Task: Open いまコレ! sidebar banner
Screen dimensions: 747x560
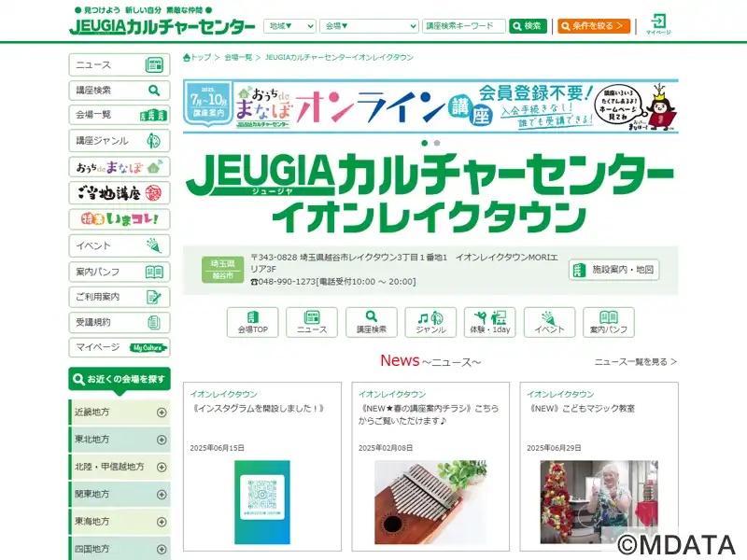Action: point(120,219)
